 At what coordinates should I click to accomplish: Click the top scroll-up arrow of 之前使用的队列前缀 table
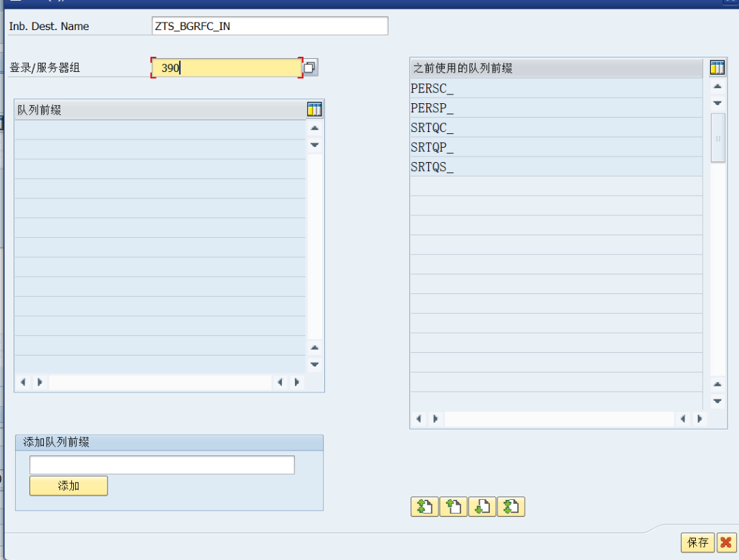(x=717, y=86)
